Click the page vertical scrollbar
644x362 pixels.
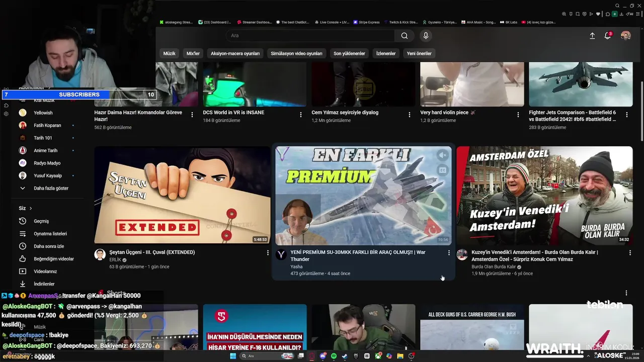(x=641, y=111)
